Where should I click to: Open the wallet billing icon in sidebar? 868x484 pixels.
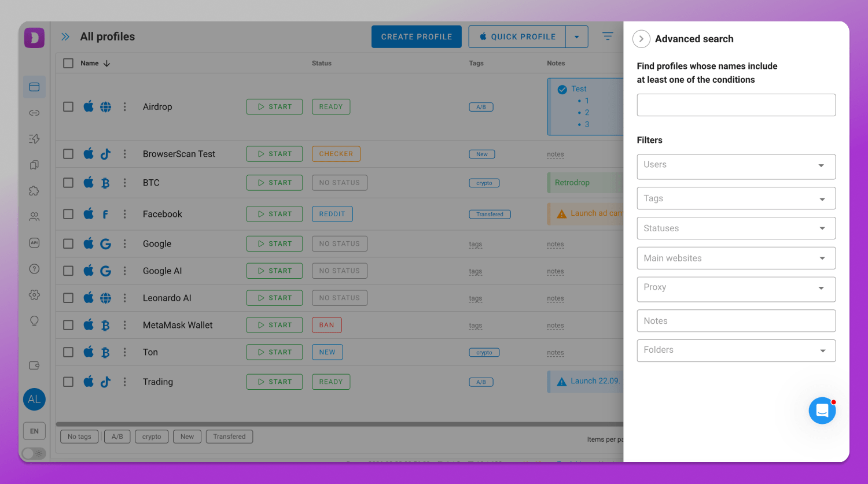(x=34, y=365)
